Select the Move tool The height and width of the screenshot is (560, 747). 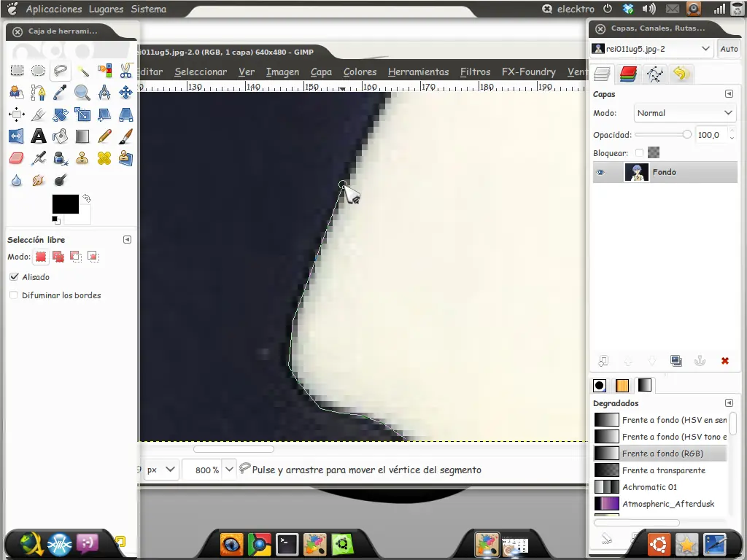[x=125, y=93]
